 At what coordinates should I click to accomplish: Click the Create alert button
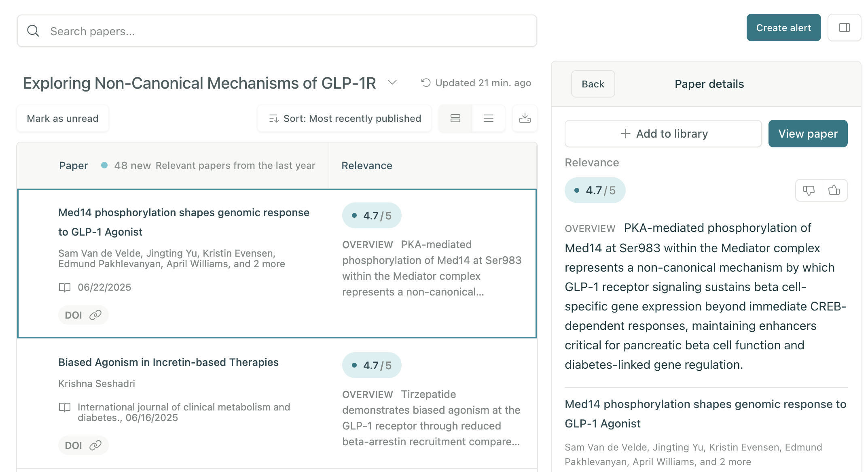[x=783, y=28]
